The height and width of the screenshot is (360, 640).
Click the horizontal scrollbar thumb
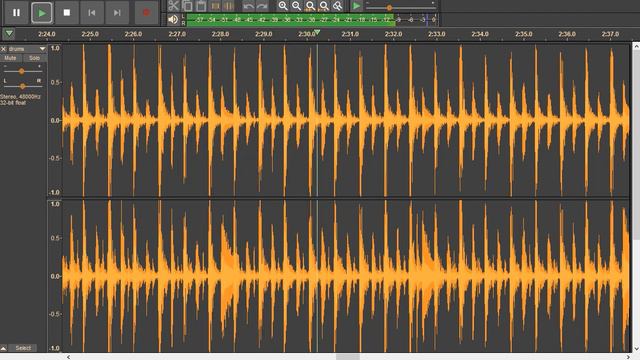pos(348,357)
